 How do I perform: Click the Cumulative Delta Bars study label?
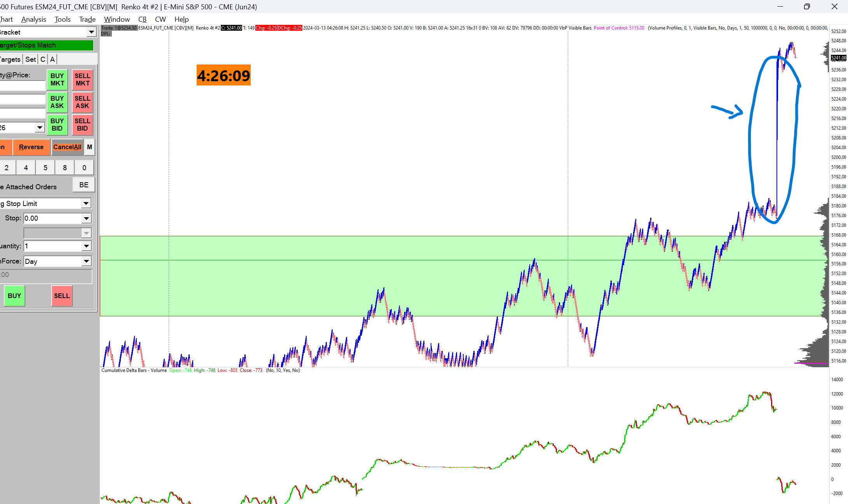[134, 370]
